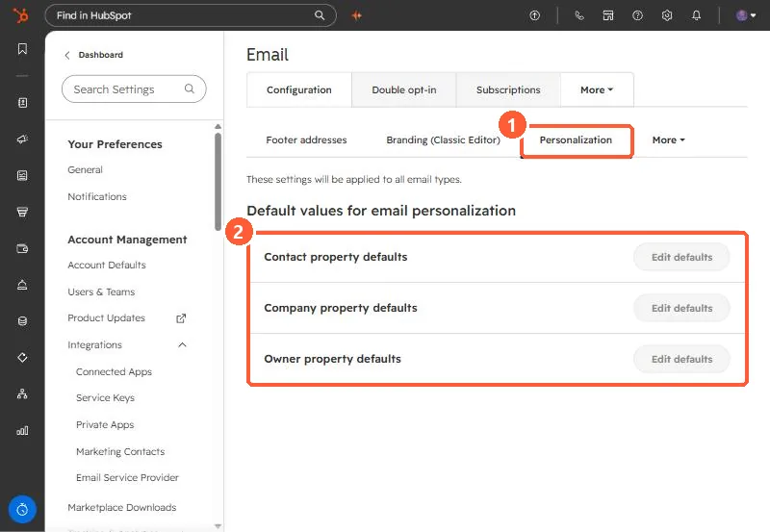Screen dimensions: 770x532
Task: Edit defaults for Contact property defaults
Action: (681, 257)
